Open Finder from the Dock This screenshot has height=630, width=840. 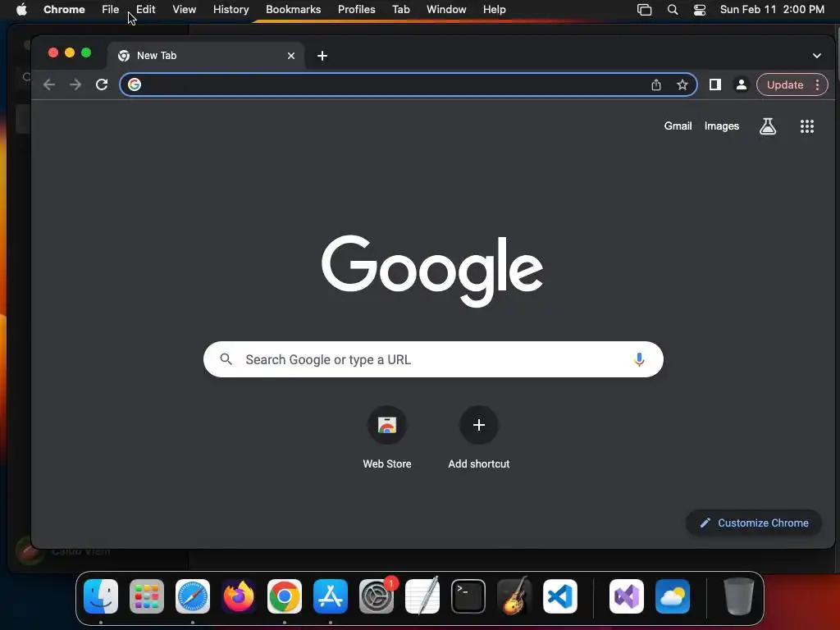[x=101, y=596]
